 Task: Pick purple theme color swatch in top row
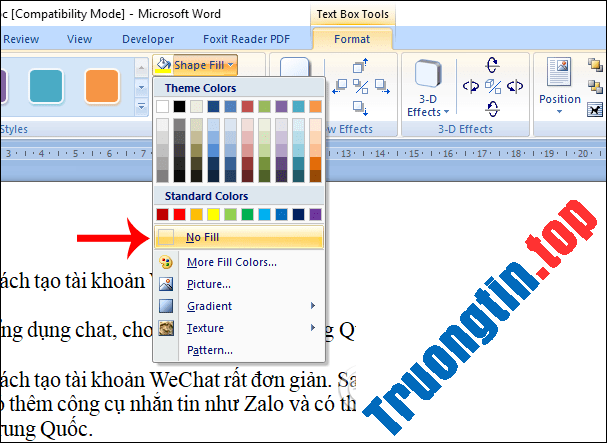point(281,106)
